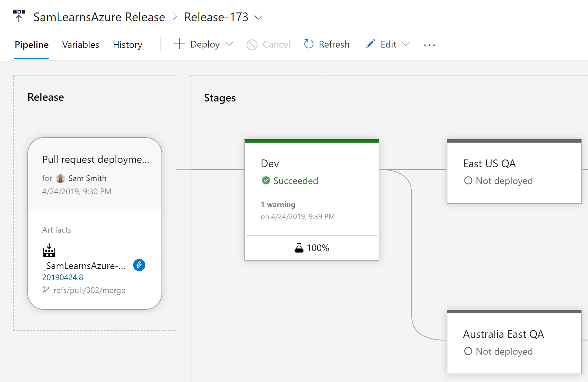Open the more options ellipsis menu
588x382 pixels.
(x=429, y=45)
